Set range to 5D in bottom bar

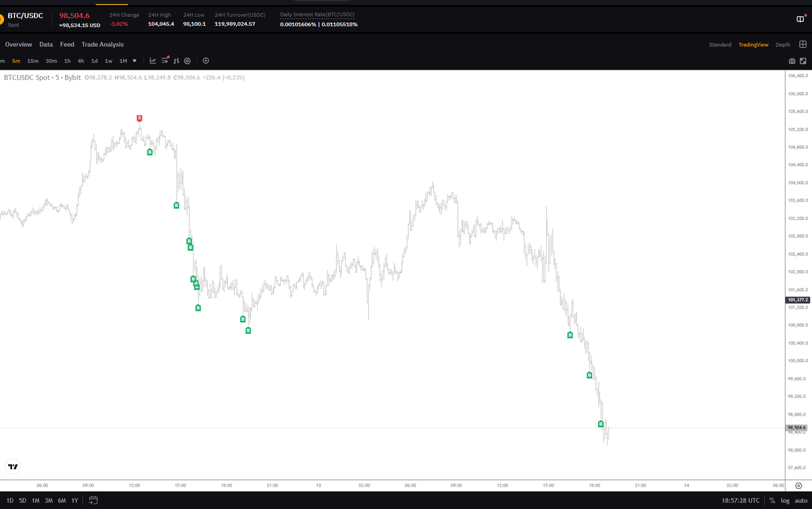click(22, 500)
